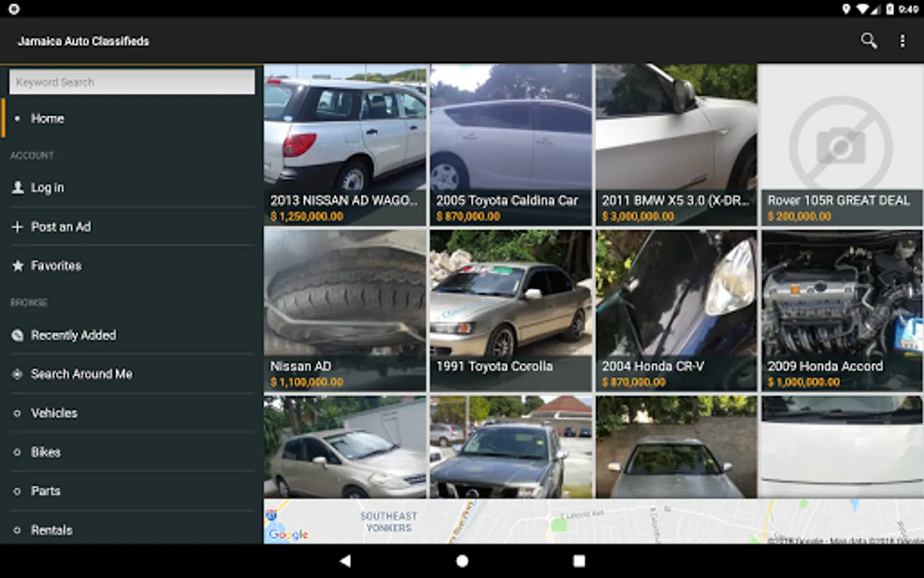Tap the Android back navigation button
Screen dimensions: 924x578
[x=345, y=561]
